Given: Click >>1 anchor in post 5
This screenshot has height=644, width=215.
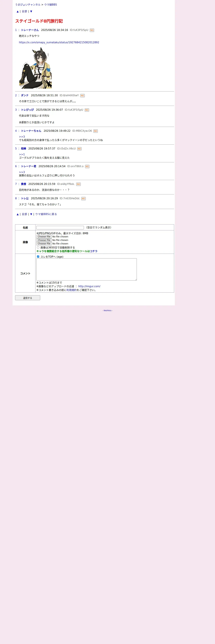Looking at the screenshot, I should pos(22,154).
